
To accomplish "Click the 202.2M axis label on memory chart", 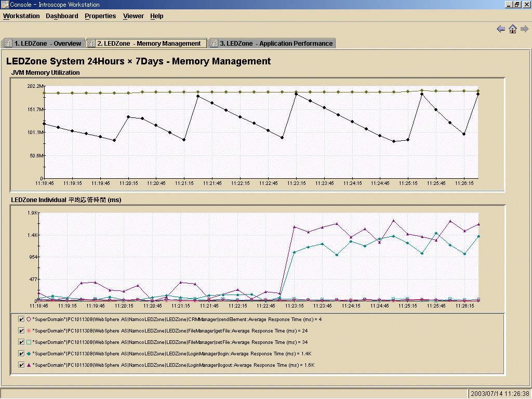I will (x=35, y=86).
